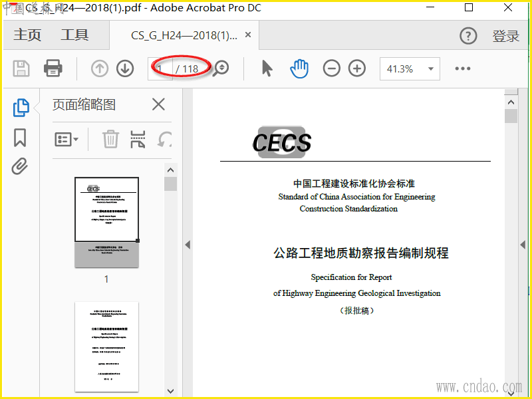The image size is (532, 399).
Task: Click 登录 to sign in
Action: (x=506, y=36)
